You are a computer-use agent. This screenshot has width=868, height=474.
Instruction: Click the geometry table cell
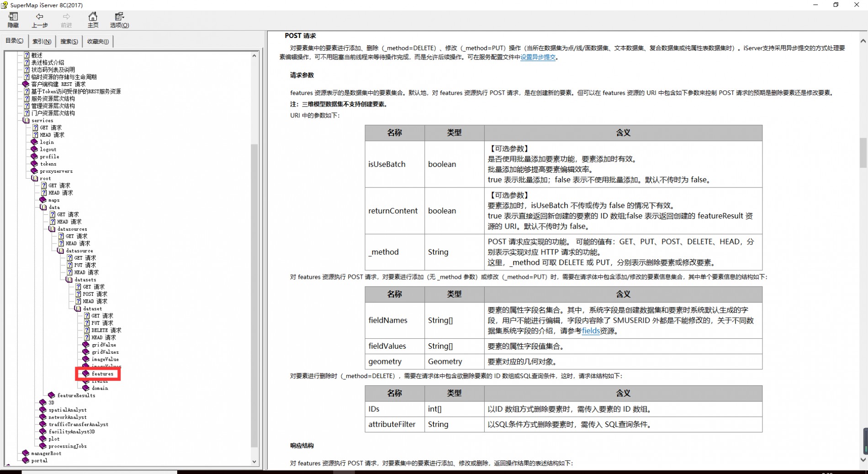tap(395, 361)
